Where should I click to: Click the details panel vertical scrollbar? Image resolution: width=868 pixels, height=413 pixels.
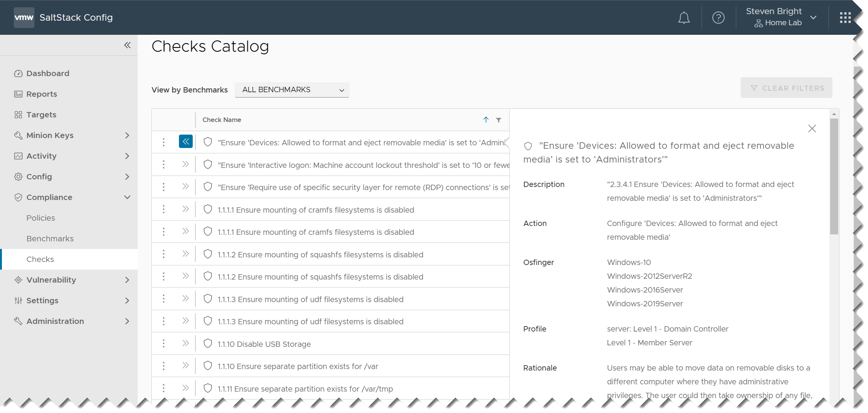[x=834, y=176]
